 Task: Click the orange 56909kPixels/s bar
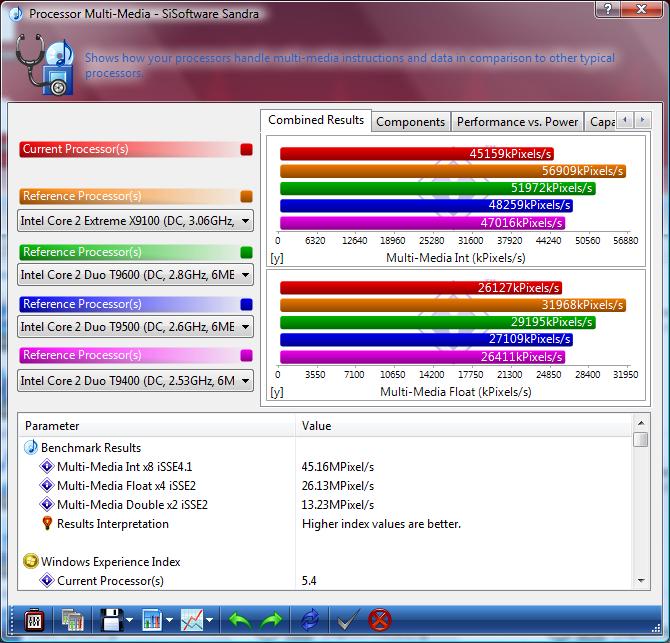[x=453, y=171]
